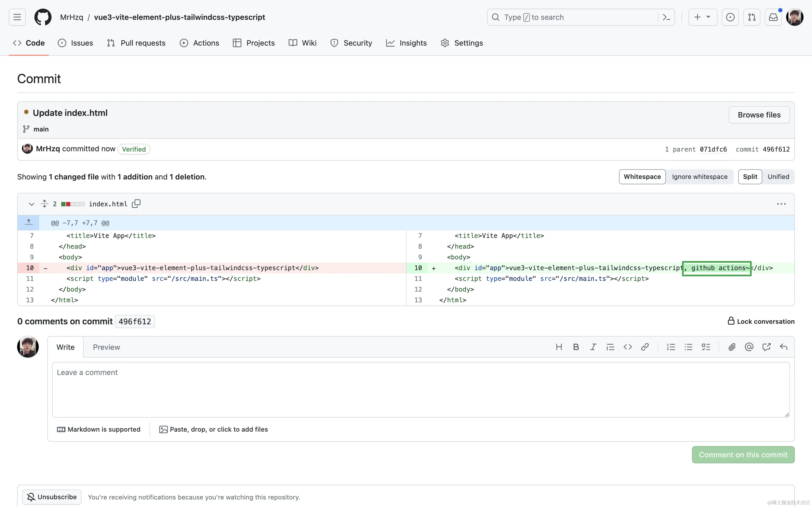Image resolution: width=812 pixels, height=507 pixels.
Task: Expand lines above in diff hunk
Action: (x=28, y=223)
